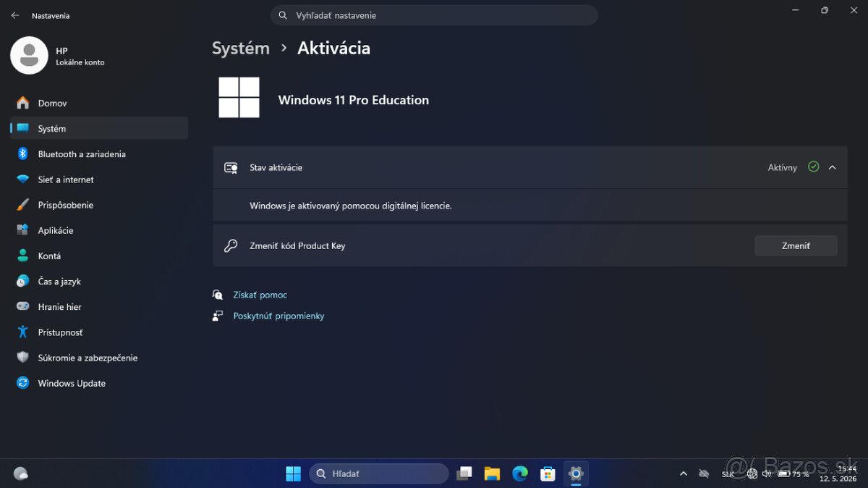Click the Product Key key icon

(x=231, y=245)
